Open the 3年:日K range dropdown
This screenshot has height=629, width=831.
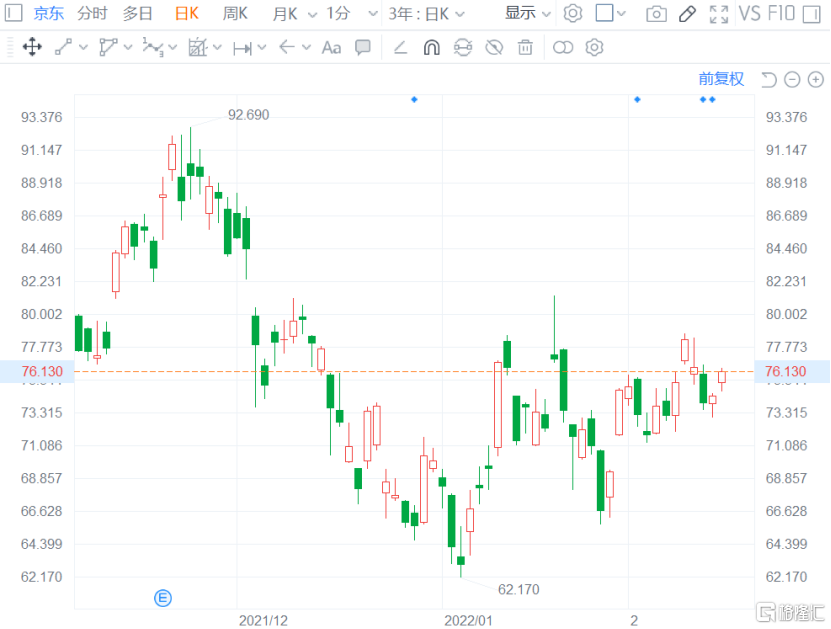pyautogui.click(x=426, y=14)
